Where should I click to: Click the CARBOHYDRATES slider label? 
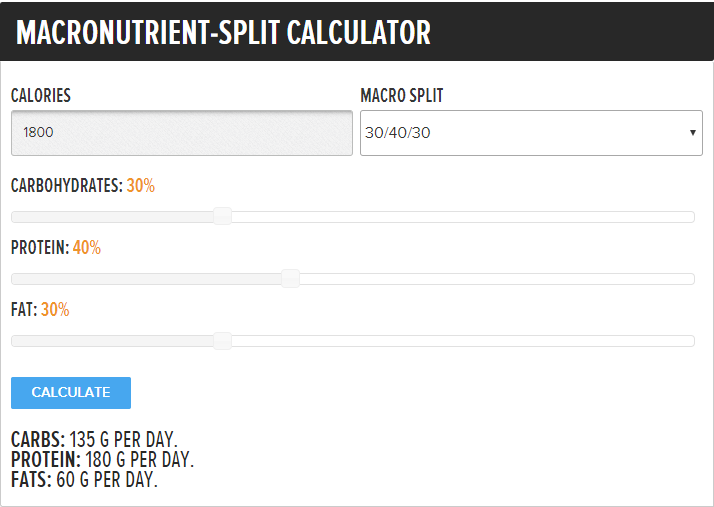click(66, 186)
